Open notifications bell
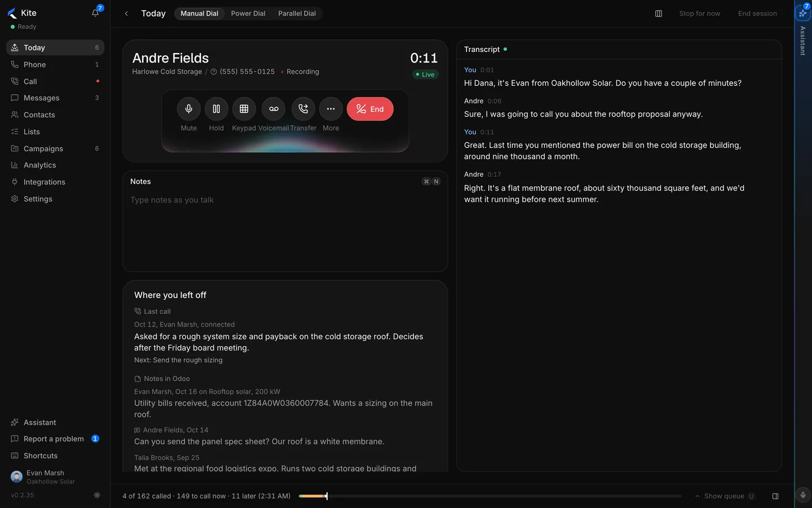 tap(95, 13)
